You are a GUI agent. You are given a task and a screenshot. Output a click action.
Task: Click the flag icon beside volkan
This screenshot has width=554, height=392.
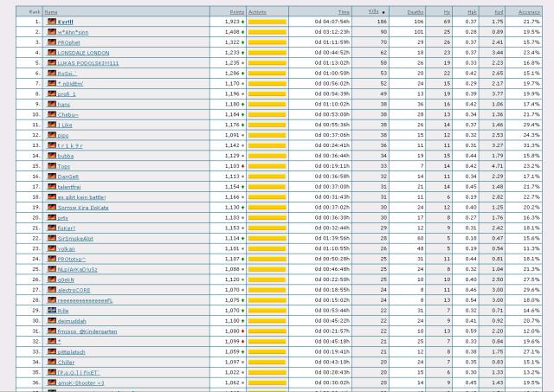[x=52, y=247]
